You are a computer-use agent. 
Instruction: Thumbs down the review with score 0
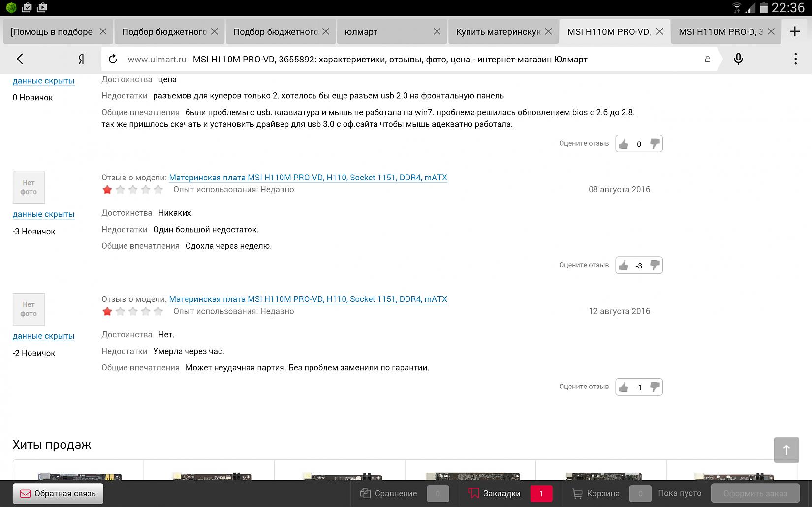click(655, 144)
